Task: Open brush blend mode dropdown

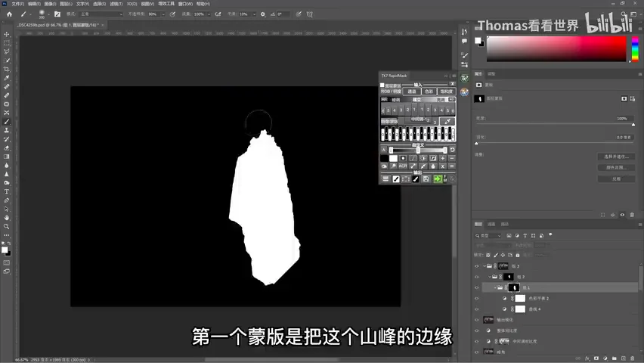Action: point(101,14)
